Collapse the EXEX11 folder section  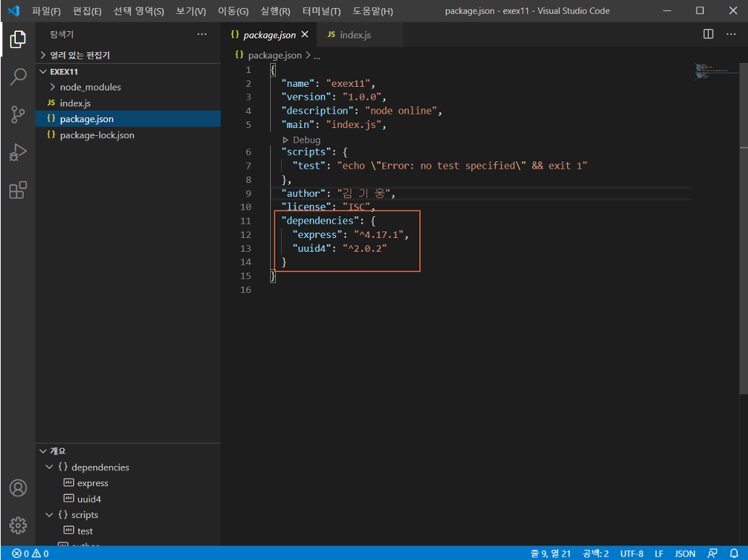(x=128, y=72)
